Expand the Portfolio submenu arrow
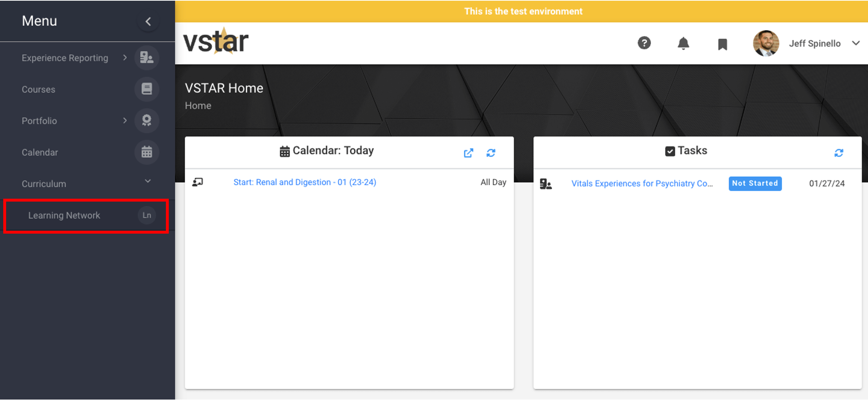 point(125,121)
